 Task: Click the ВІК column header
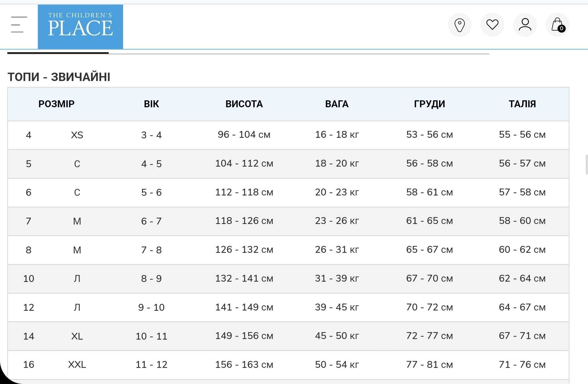(x=152, y=104)
